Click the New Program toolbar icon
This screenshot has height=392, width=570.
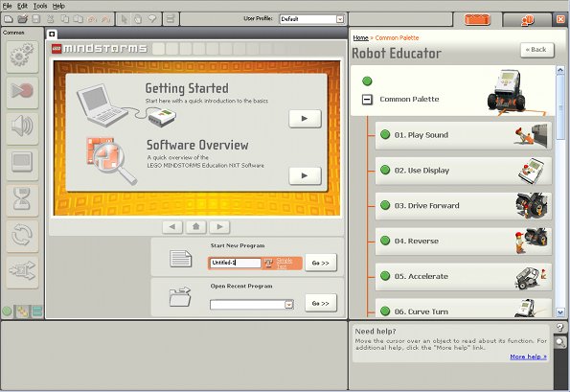9,19
